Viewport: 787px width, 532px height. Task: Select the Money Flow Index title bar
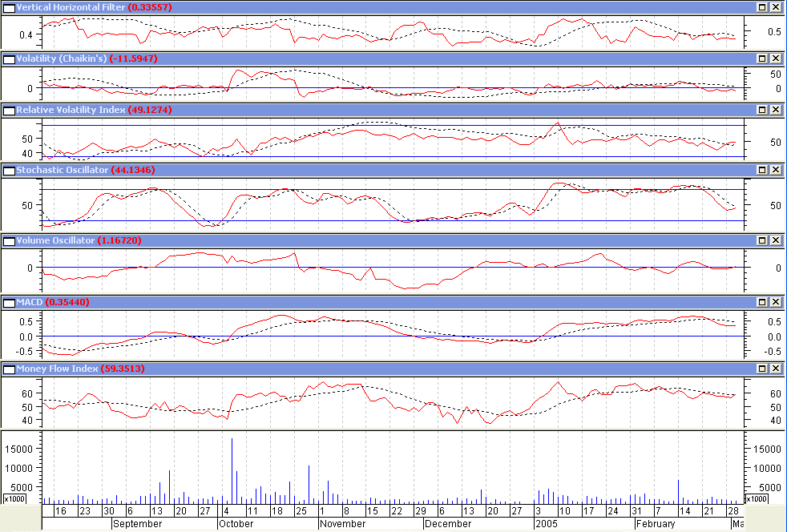(x=401, y=369)
